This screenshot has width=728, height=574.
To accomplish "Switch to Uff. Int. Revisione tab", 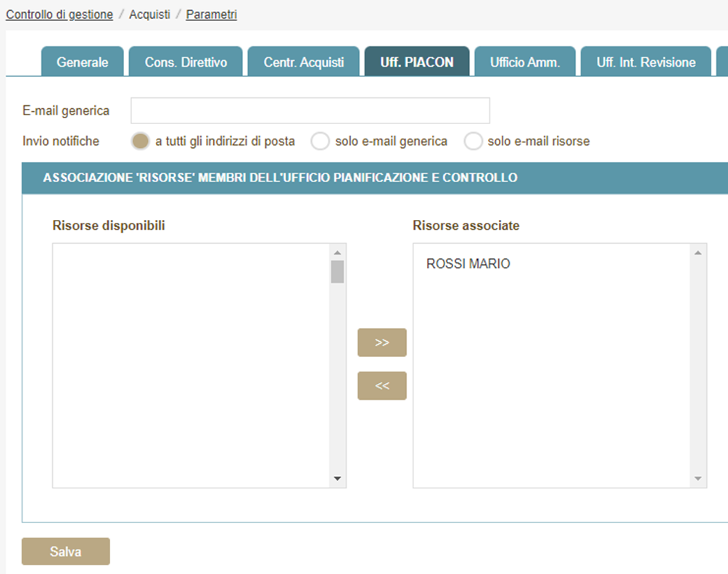I will (645, 62).
